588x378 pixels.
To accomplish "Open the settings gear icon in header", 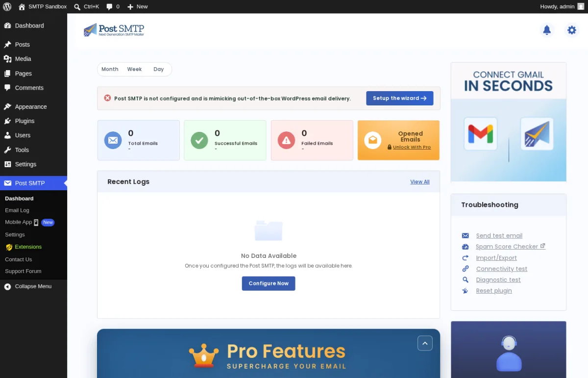I will [571, 30].
